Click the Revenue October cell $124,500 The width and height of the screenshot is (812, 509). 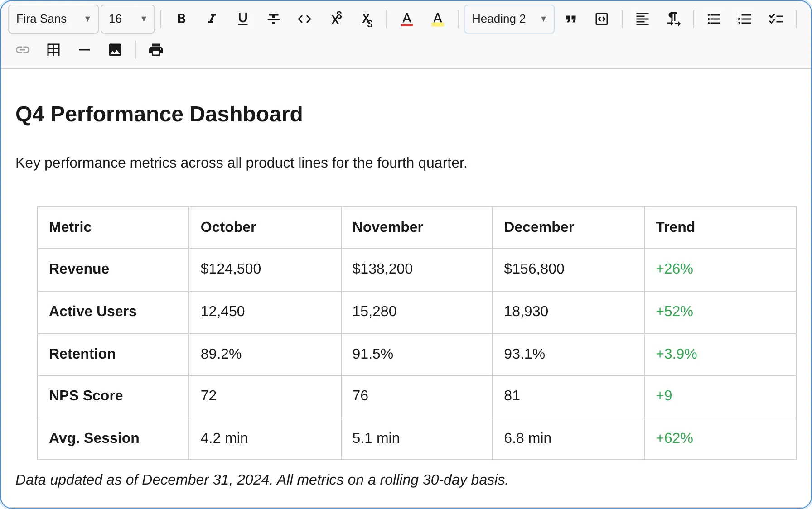click(231, 269)
